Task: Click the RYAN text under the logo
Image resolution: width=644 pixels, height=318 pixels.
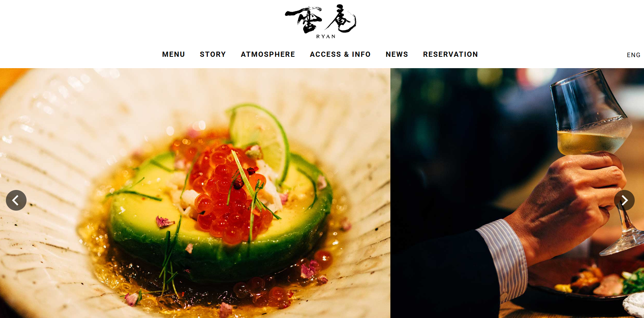Action: tap(326, 36)
